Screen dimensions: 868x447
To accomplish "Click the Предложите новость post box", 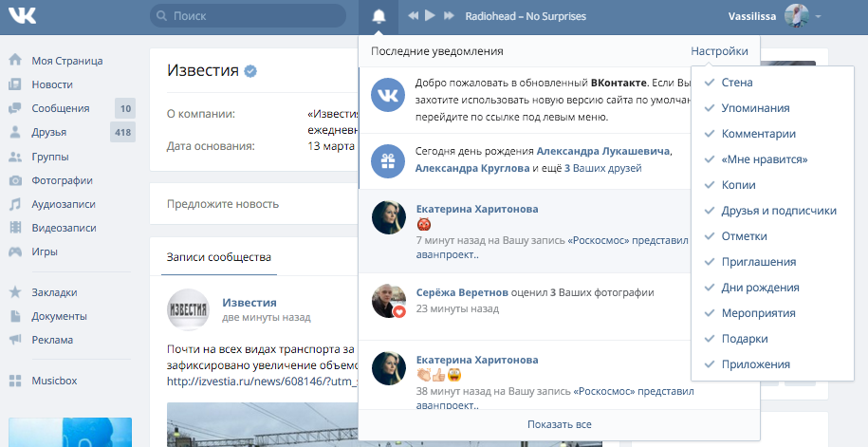I will click(x=223, y=203).
